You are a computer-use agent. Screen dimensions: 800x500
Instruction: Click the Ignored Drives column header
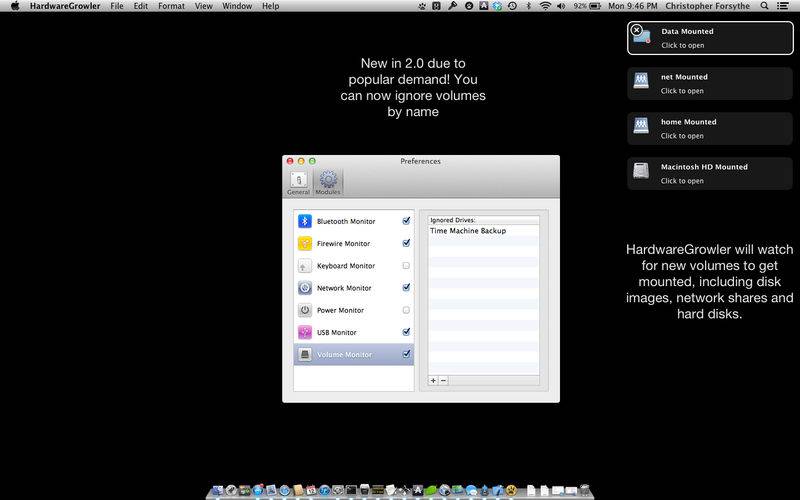tap(483, 220)
